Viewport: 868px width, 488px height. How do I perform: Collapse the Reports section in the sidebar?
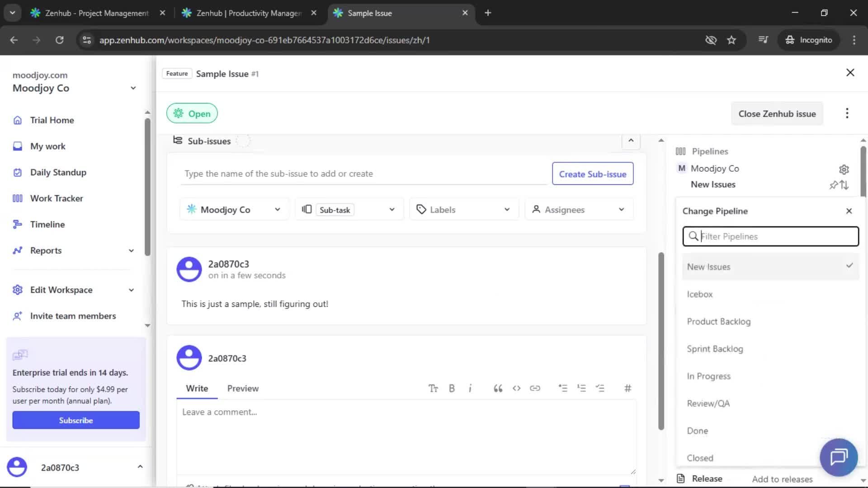(131, 250)
